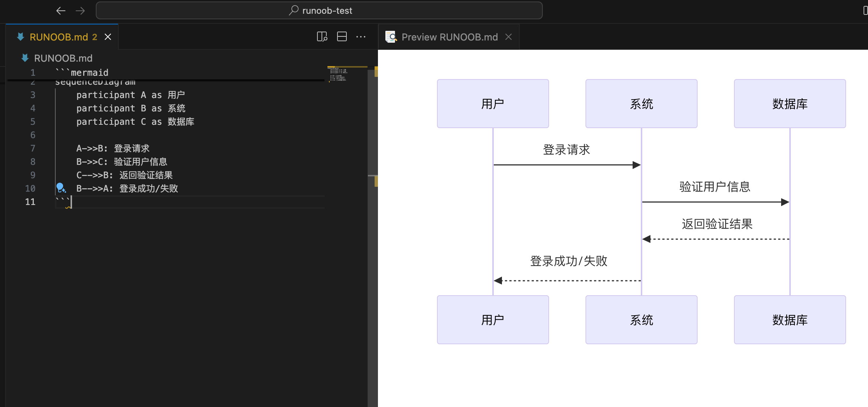Switch to the RUNOOB.md editor tab
868x407 pixels.
[59, 37]
